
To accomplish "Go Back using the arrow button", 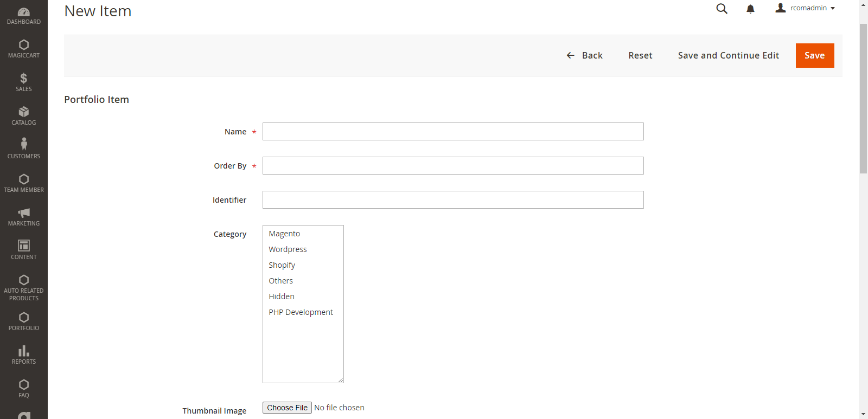I will click(x=584, y=55).
